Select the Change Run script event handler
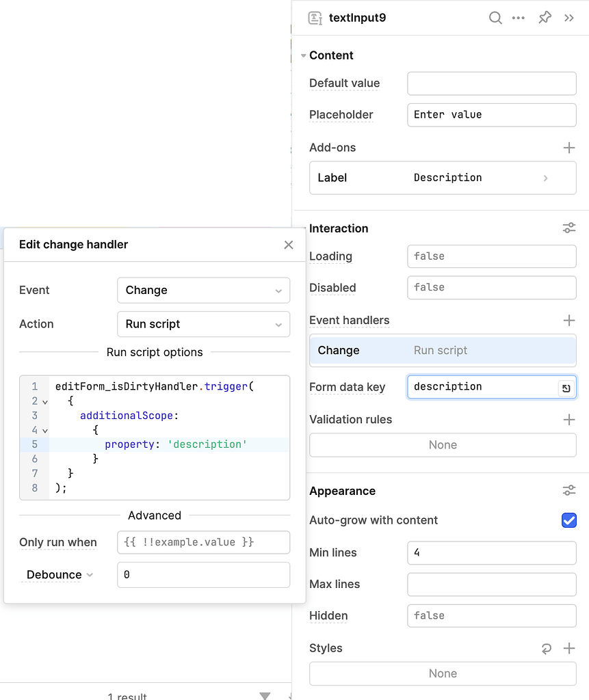The height and width of the screenshot is (700, 589). (x=443, y=351)
